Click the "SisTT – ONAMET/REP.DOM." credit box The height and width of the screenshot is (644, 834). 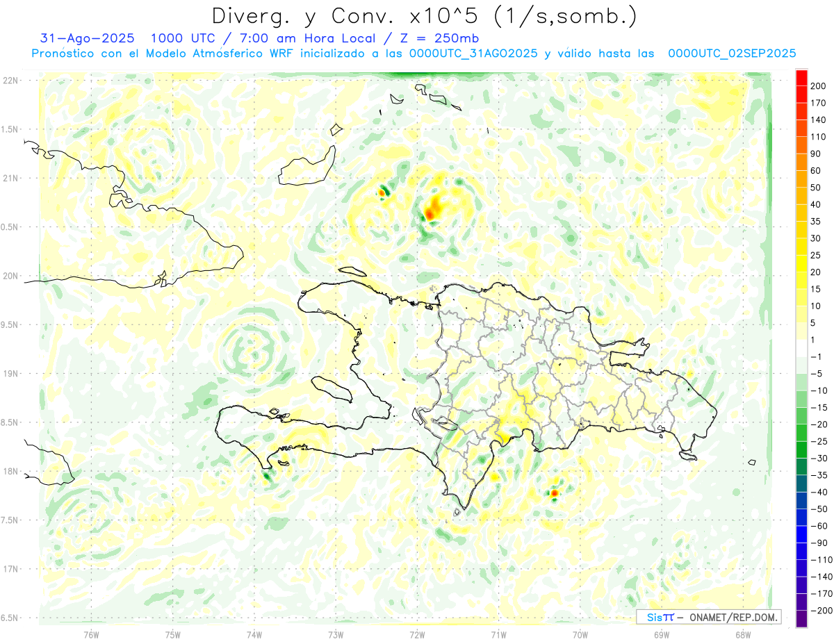(x=708, y=617)
